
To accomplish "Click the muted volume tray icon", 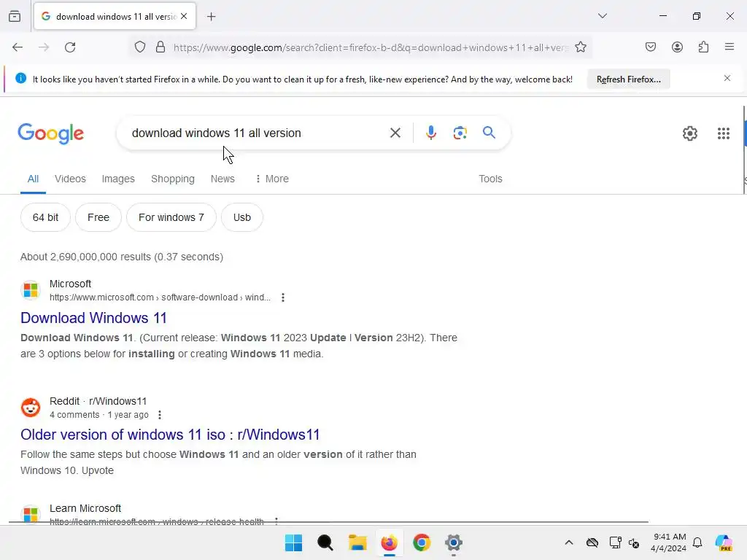I will coord(634,542).
